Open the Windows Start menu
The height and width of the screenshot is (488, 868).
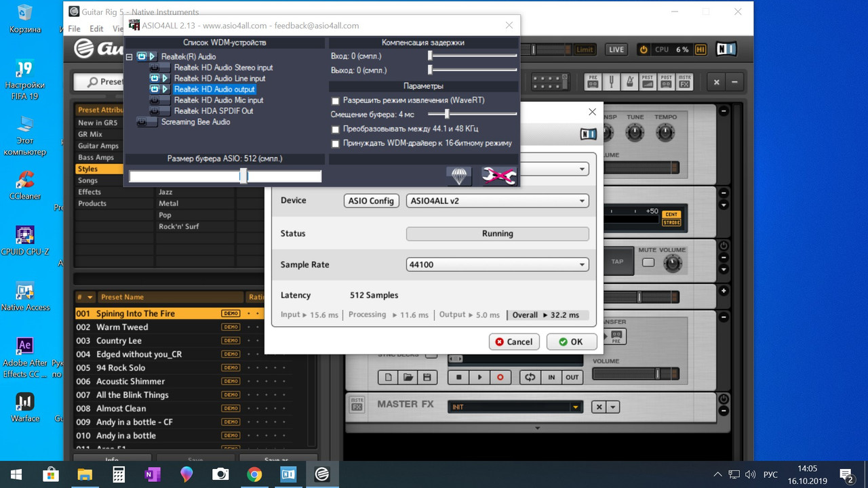(16, 474)
